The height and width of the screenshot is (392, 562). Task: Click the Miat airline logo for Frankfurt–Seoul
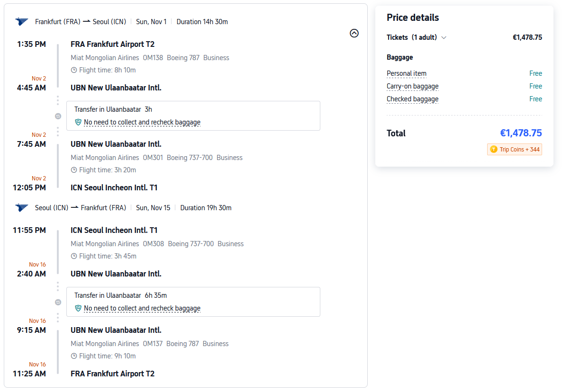coord(22,21)
